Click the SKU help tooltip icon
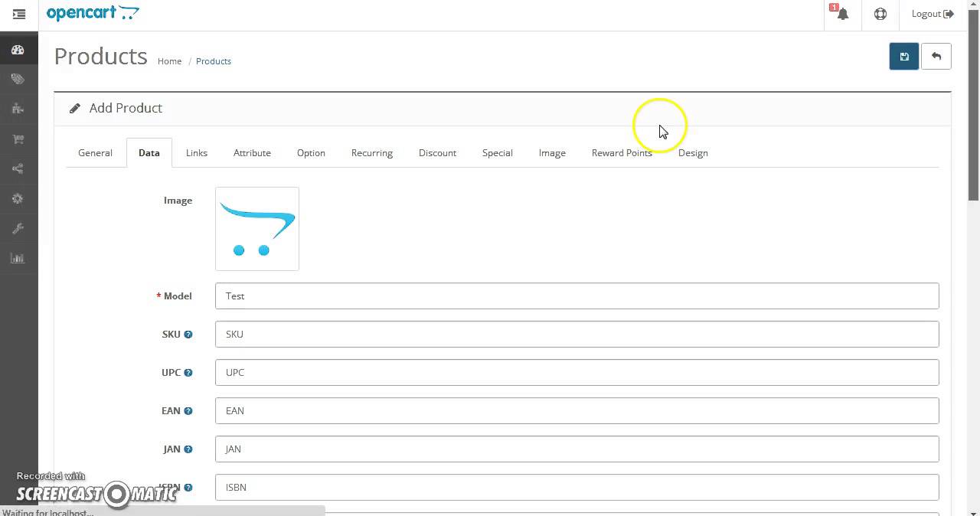The width and height of the screenshot is (980, 516). point(188,335)
